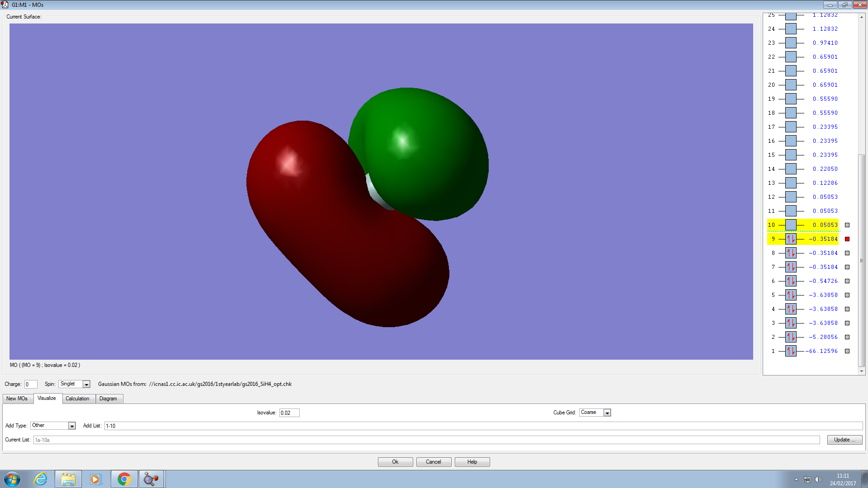Switch to the Calculation tab

pyautogui.click(x=77, y=399)
